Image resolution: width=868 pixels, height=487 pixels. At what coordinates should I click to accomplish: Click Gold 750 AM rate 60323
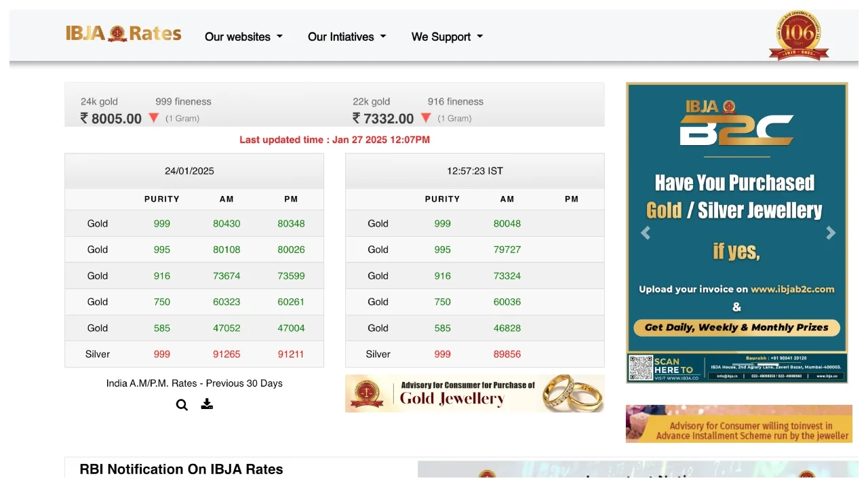tap(226, 302)
